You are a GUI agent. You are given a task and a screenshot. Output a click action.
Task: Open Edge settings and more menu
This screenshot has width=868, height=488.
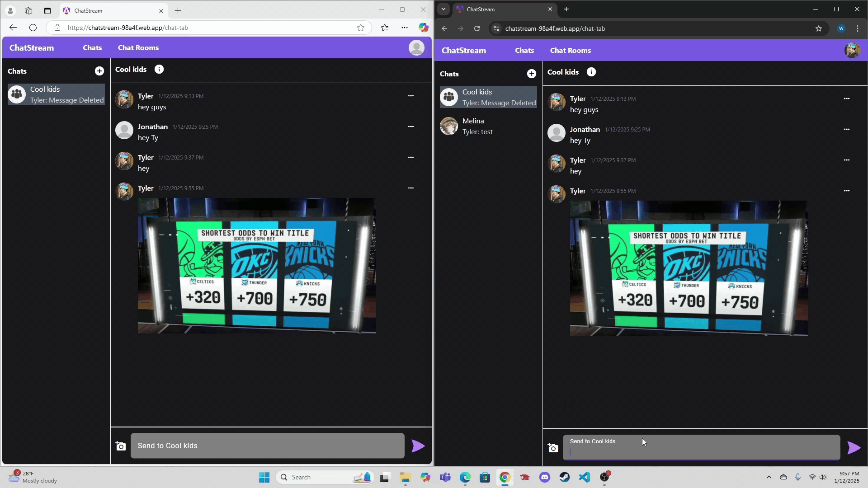click(405, 28)
